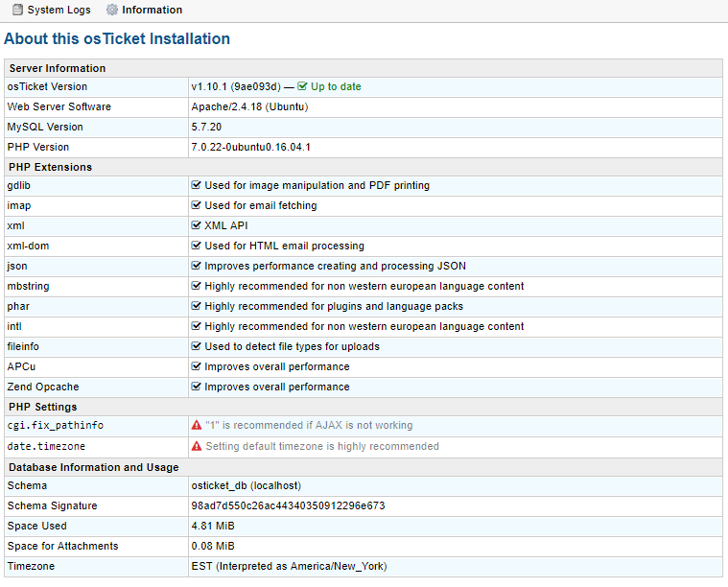Click the Space Used value 4.81 MiB
Viewport: 728px width, 587px height.
[x=213, y=527]
